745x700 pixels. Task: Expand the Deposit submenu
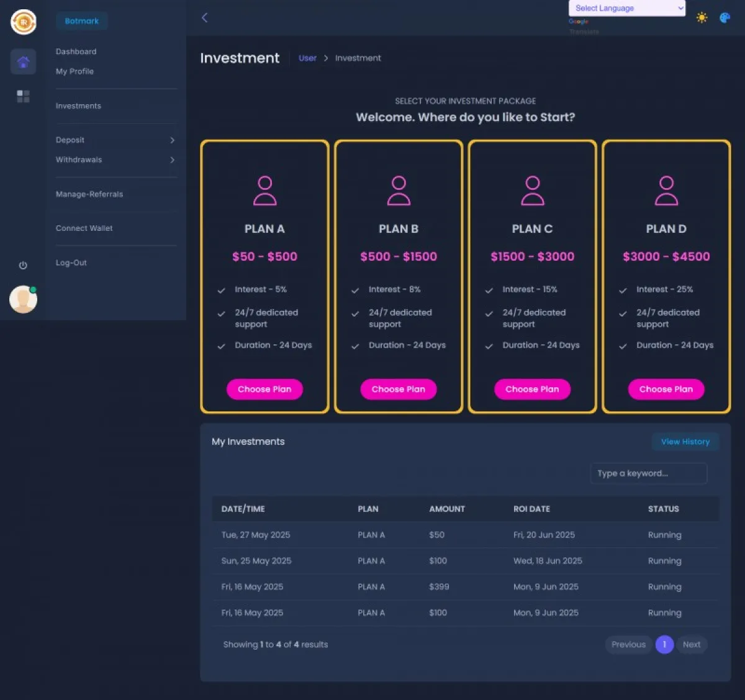pyautogui.click(x=115, y=140)
